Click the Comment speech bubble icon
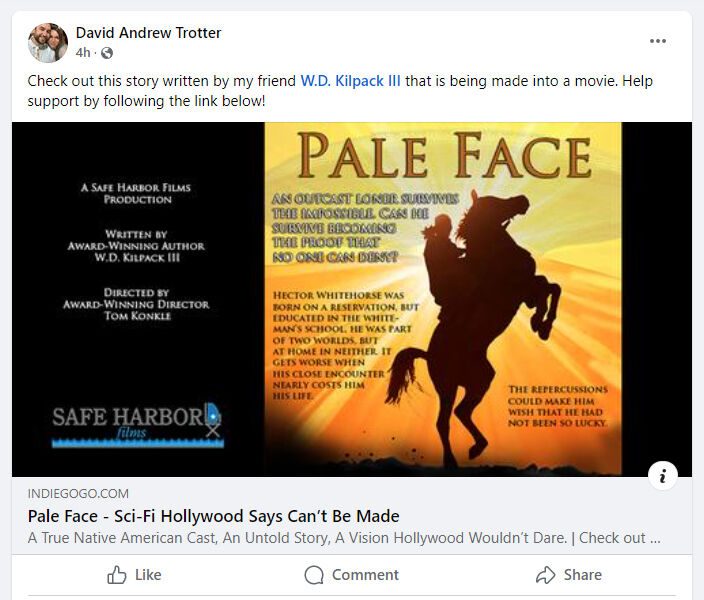 tap(314, 575)
